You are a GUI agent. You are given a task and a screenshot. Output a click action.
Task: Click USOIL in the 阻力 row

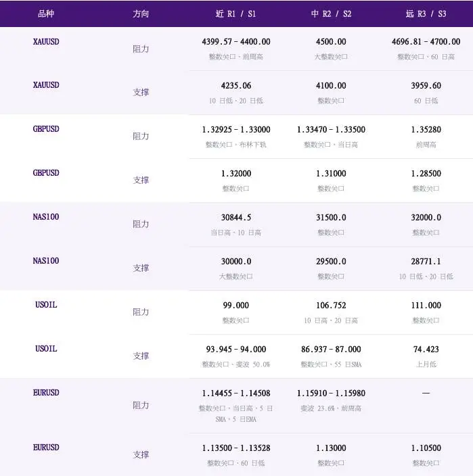pyautogui.click(x=46, y=305)
